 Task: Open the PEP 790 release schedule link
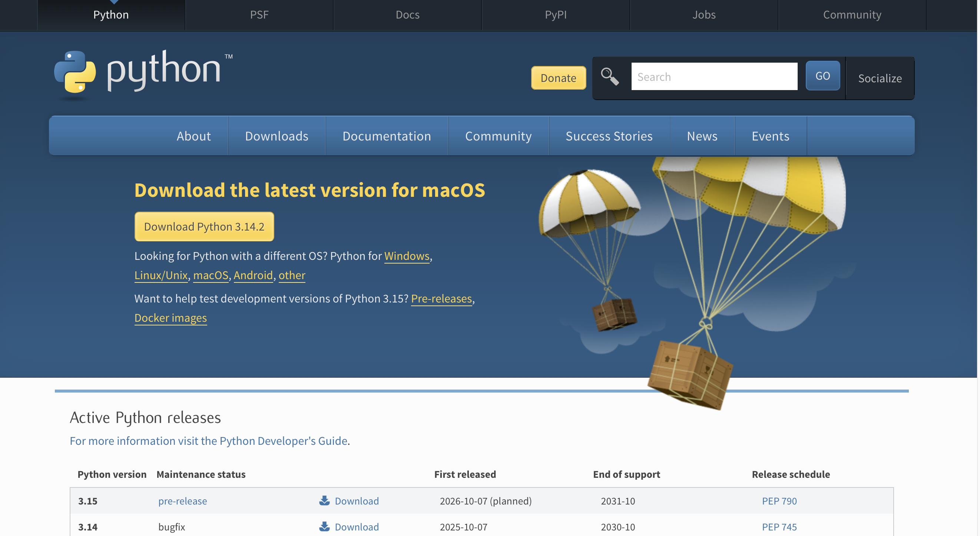[x=779, y=501]
